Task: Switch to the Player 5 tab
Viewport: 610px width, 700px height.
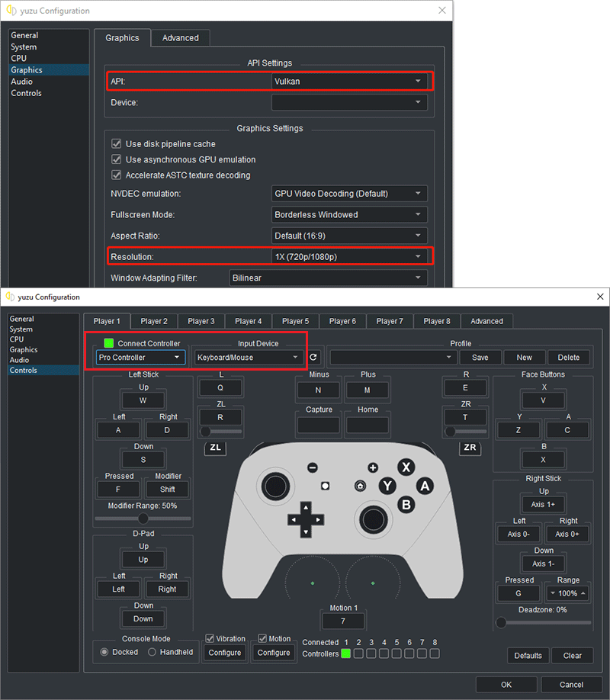Action: click(x=296, y=321)
